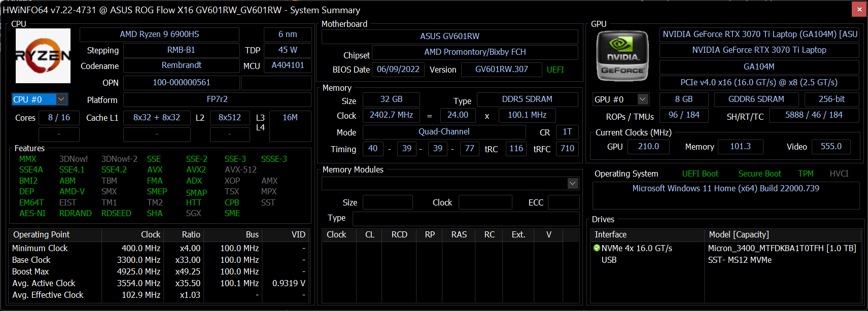The height and width of the screenshot is (311, 868).
Task: Select the 24.00 memory multiplier field
Action: pos(458,115)
